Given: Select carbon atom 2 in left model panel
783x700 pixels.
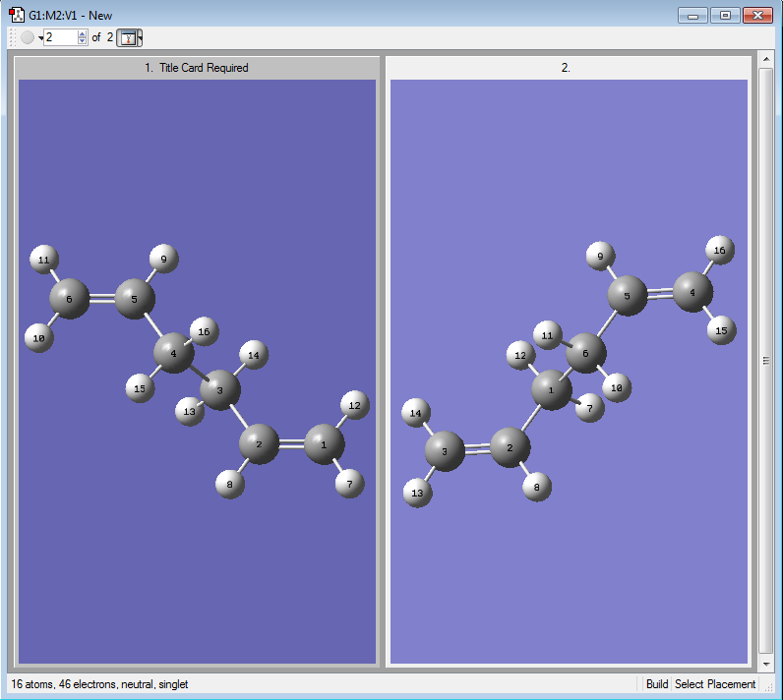Looking at the screenshot, I should (x=259, y=444).
